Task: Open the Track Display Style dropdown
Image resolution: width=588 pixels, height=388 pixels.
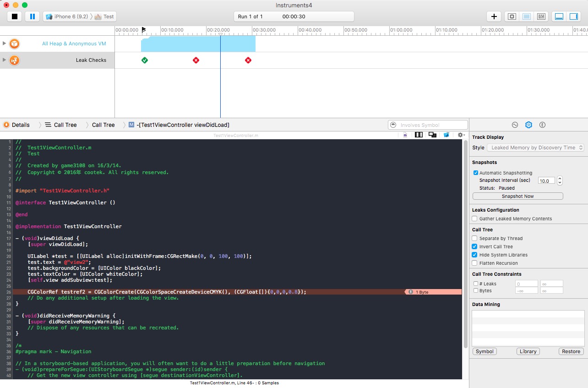Action: click(x=535, y=148)
